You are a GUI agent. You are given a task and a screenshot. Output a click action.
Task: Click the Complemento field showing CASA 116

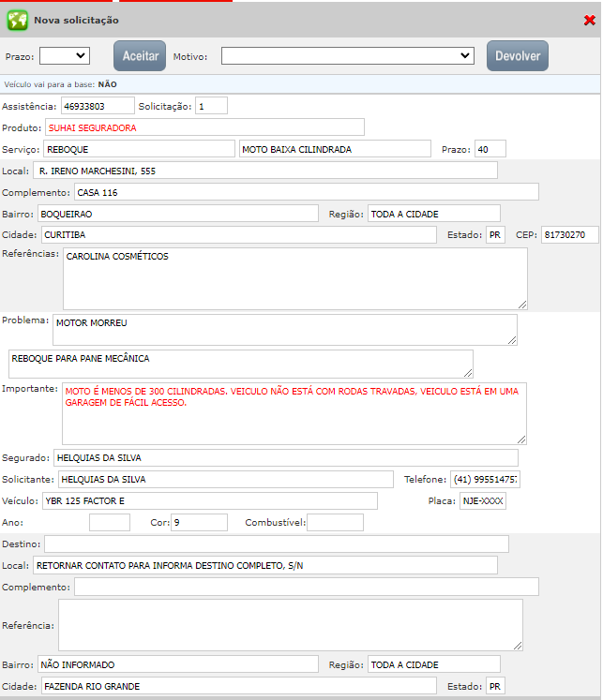coord(306,192)
